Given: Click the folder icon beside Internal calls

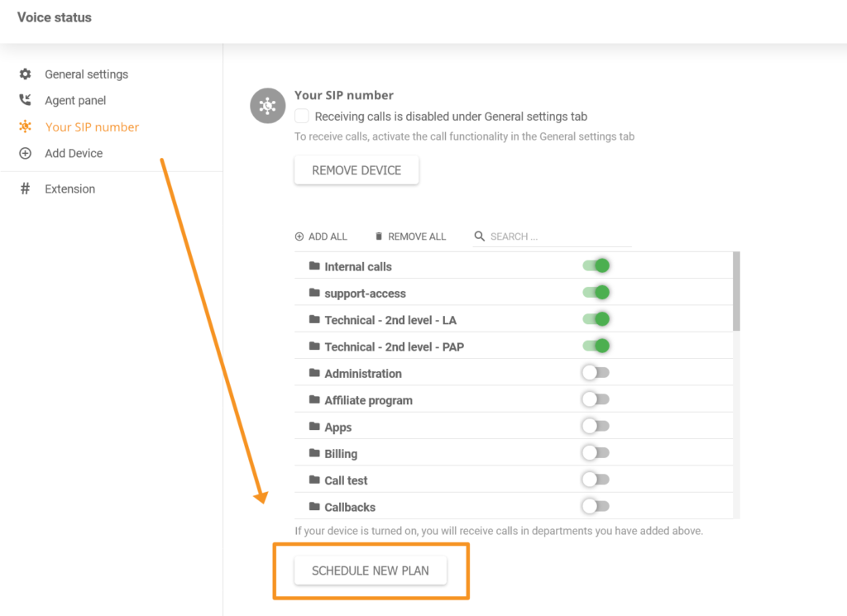Looking at the screenshot, I should 313,266.
